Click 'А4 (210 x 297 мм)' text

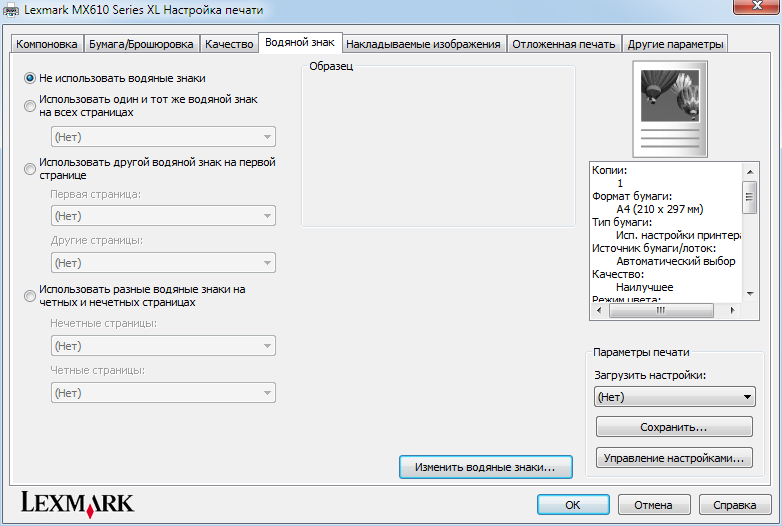pyautogui.click(x=660, y=209)
